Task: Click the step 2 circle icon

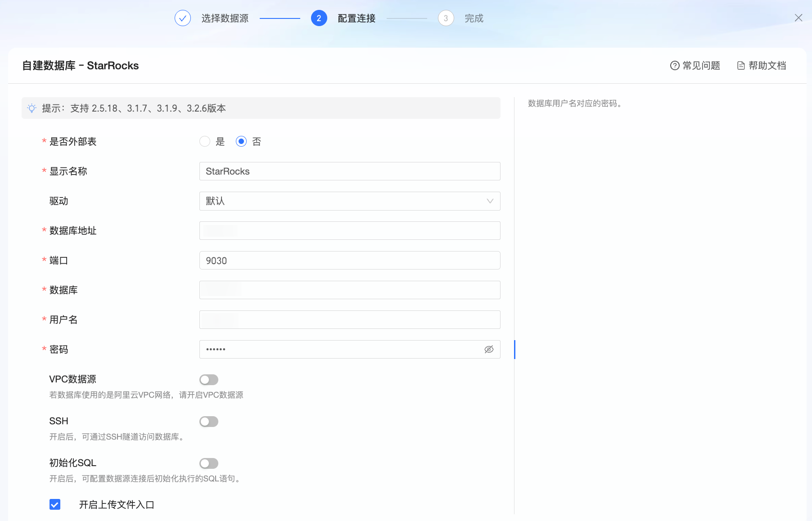Action: [x=319, y=18]
